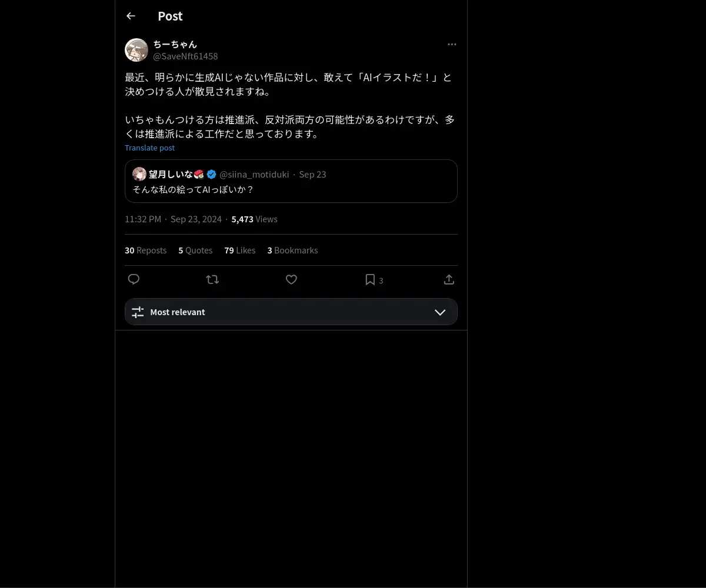Click the 11:32 PM timestamp
The image size is (706, 588).
click(143, 219)
